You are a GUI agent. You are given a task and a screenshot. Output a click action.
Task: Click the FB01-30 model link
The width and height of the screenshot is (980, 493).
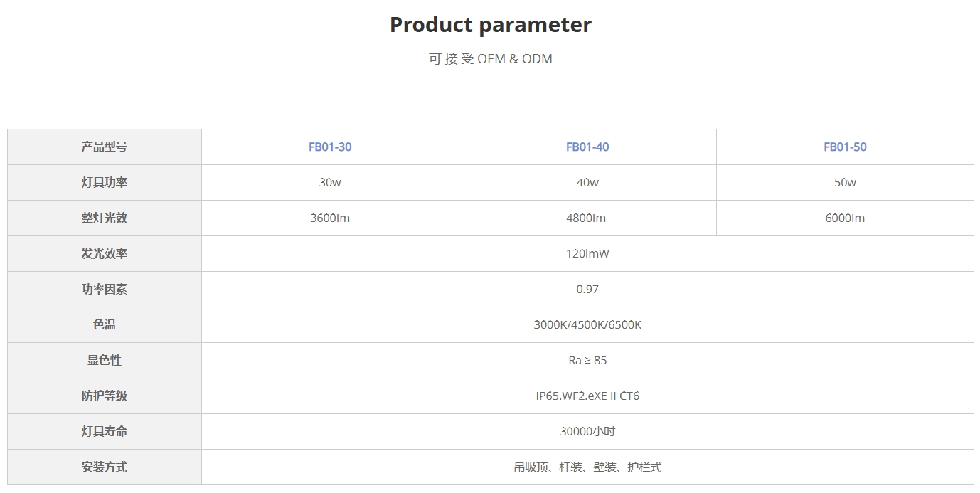click(330, 147)
